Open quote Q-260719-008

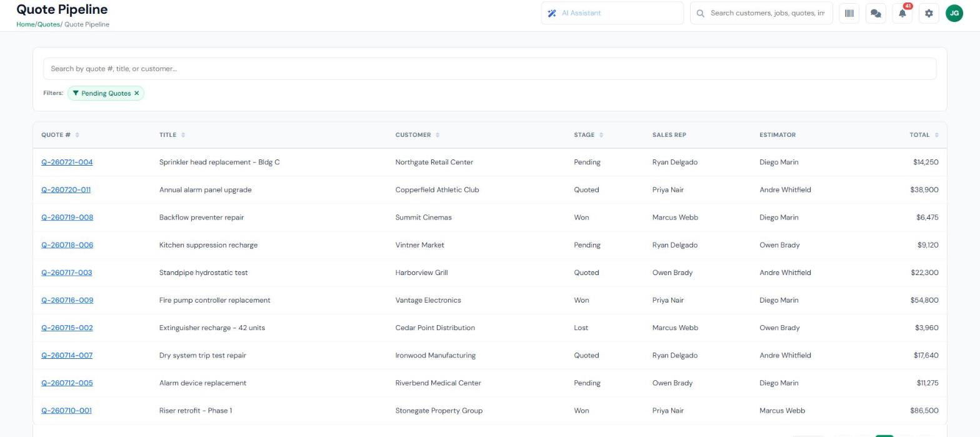click(67, 218)
